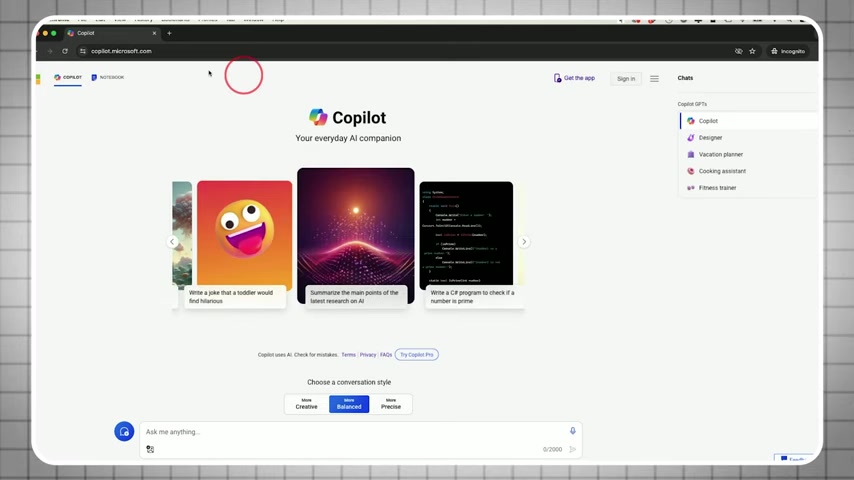Click the tracking protection eye icon
The height and width of the screenshot is (480, 854).
tap(739, 51)
